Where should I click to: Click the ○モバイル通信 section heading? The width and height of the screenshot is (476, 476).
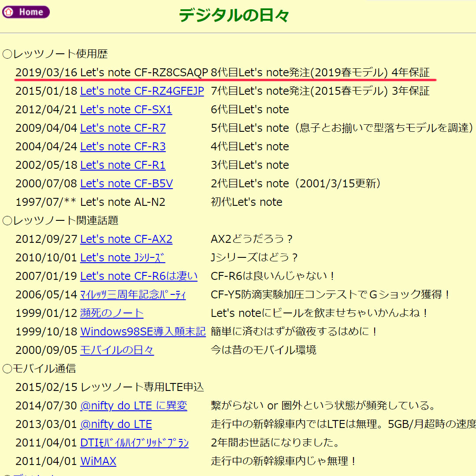39,369
